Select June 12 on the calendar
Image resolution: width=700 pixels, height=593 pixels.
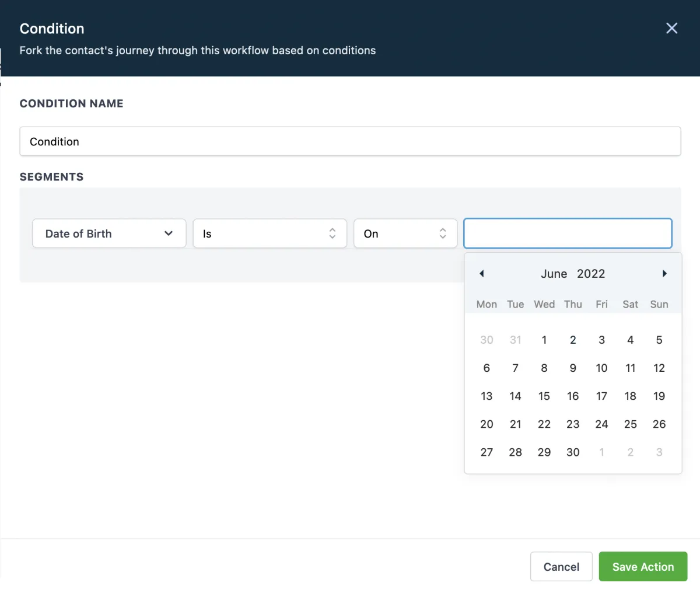pyautogui.click(x=659, y=368)
